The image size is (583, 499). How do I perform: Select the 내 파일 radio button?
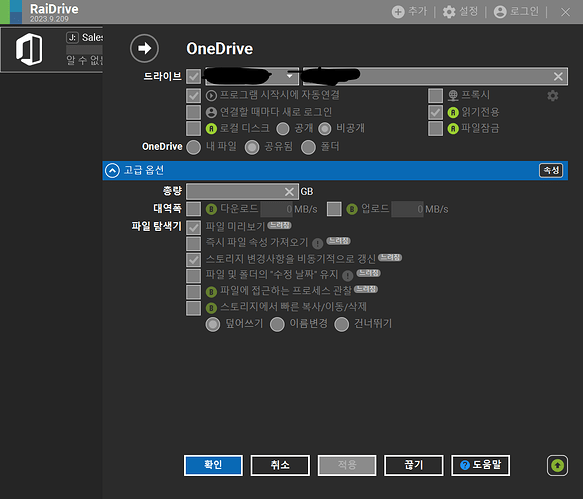pos(193,147)
